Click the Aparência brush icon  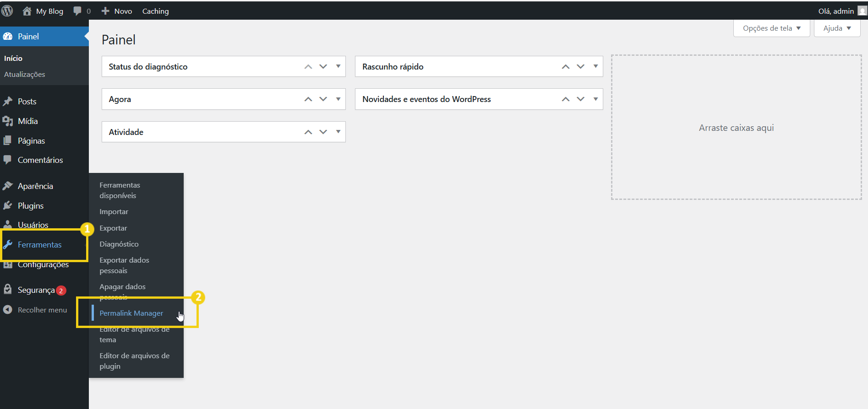[x=8, y=186]
